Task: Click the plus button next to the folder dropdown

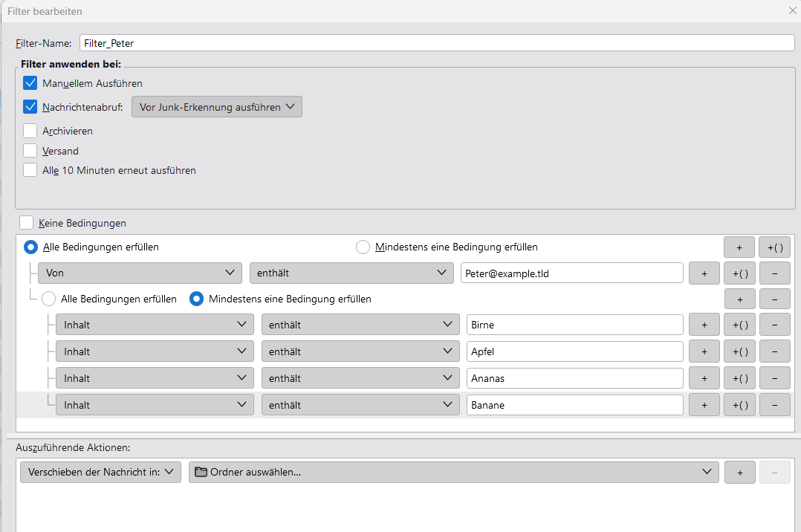Action: point(739,472)
